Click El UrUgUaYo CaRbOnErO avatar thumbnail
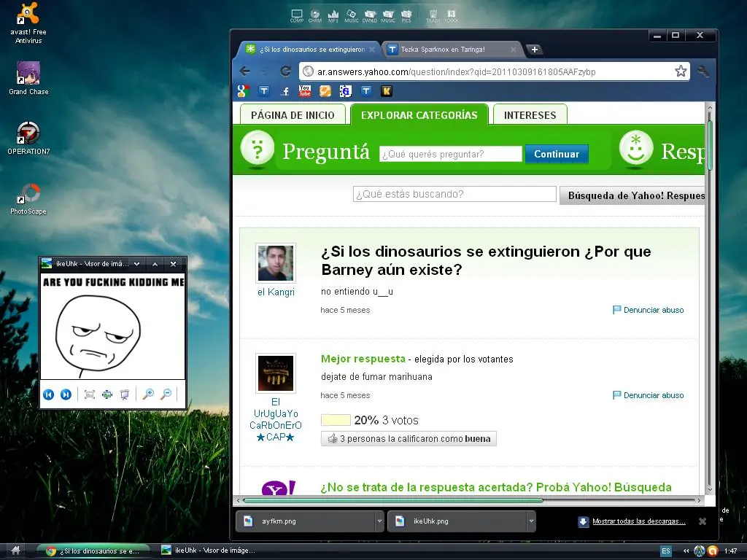747x560 pixels. point(276,373)
